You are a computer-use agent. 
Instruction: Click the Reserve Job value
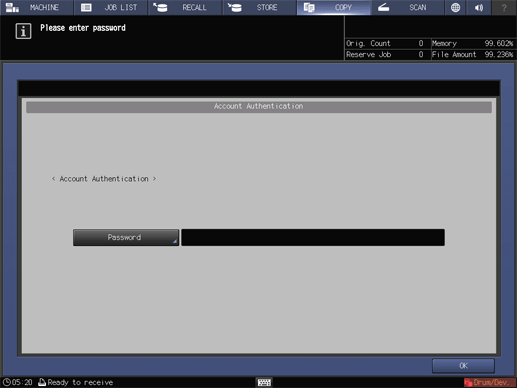421,54
